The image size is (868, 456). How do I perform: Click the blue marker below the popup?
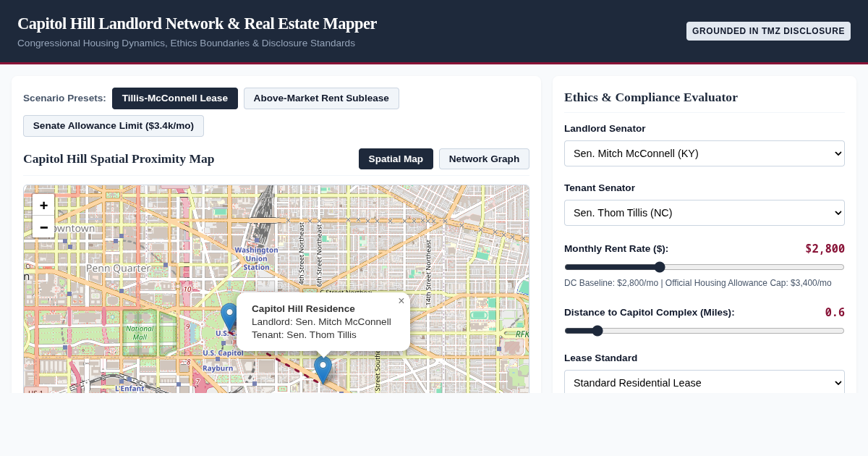coord(323,370)
